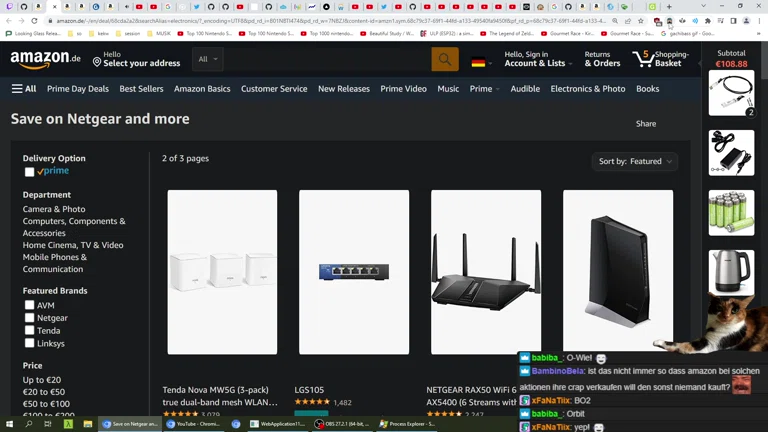Go to New Releases
Image resolution: width=768 pixels, height=432 pixels.
(344, 89)
